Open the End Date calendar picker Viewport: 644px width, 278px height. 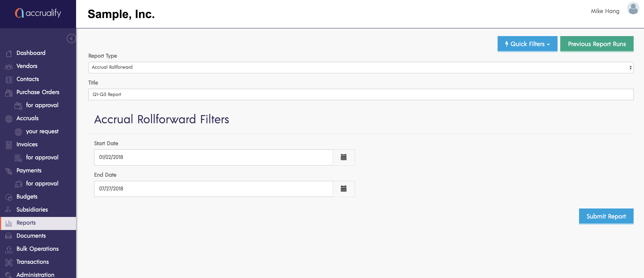tap(344, 189)
